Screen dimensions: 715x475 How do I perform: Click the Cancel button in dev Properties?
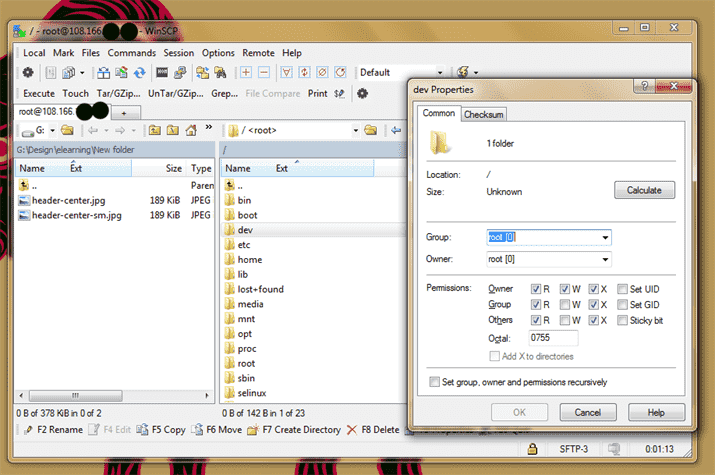coord(588,412)
